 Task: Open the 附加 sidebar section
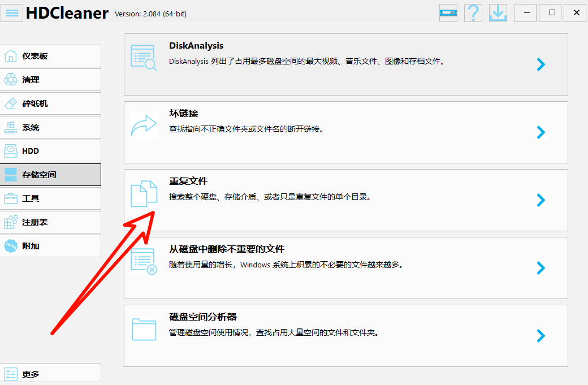click(50, 246)
